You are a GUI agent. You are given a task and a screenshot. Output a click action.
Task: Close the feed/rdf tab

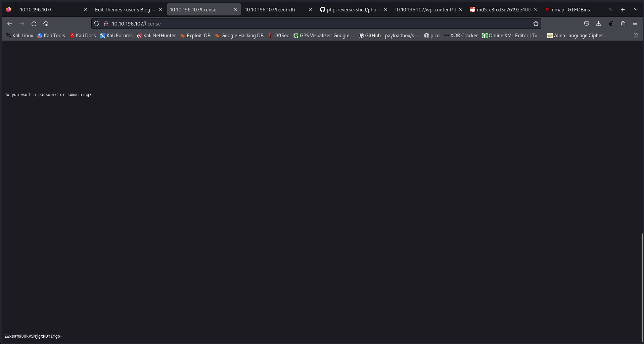tap(311, 9)
